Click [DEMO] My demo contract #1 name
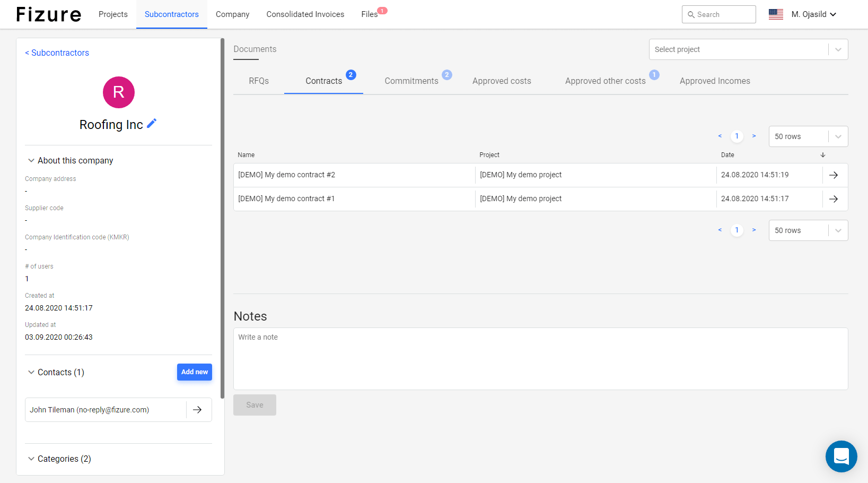The image size is (868, 483). (x=286, y=199)
